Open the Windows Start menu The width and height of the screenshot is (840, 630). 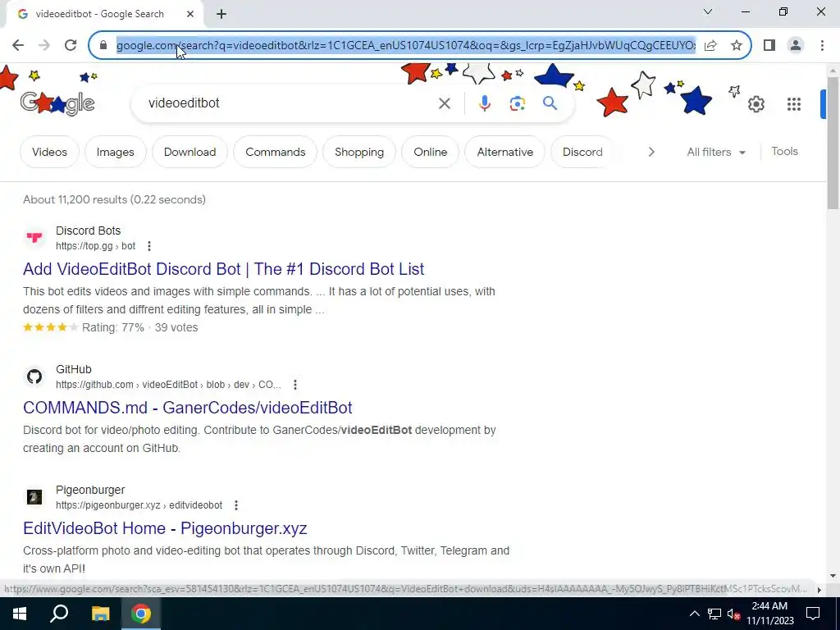click(20, 614)
